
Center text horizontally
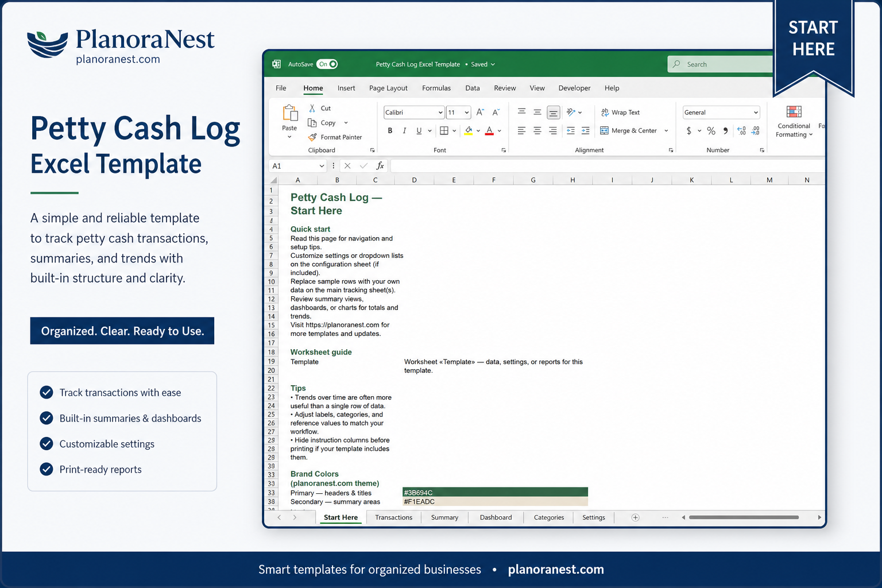point(537,131)
